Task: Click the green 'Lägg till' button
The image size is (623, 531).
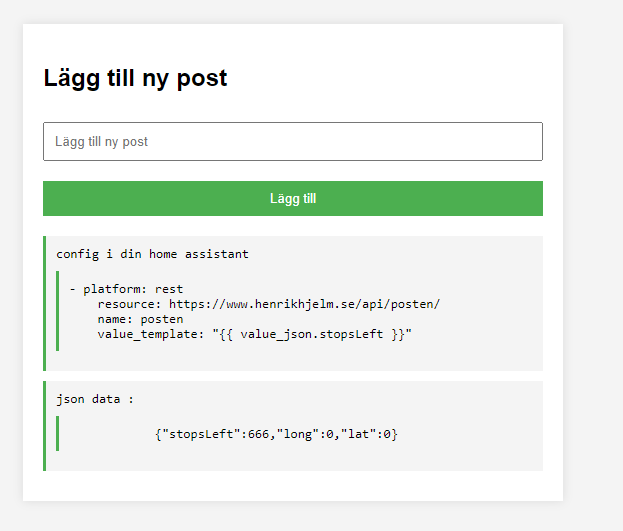Action: [293, 198]
